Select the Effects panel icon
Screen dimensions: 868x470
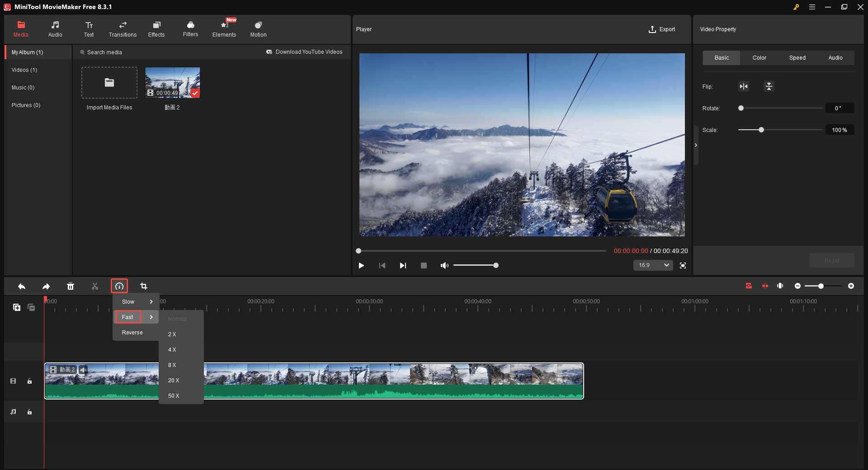[156, 29]
